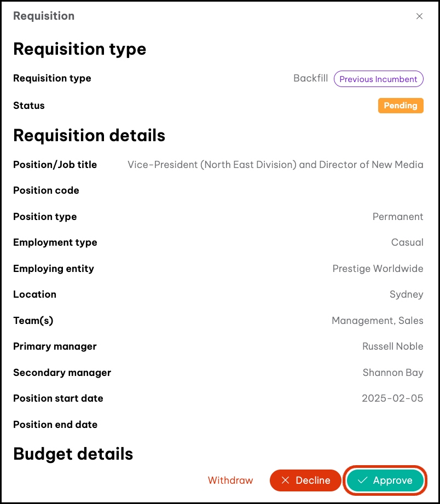
Task: Click the Requisition dialog title
Action: [x=44, y=16]
